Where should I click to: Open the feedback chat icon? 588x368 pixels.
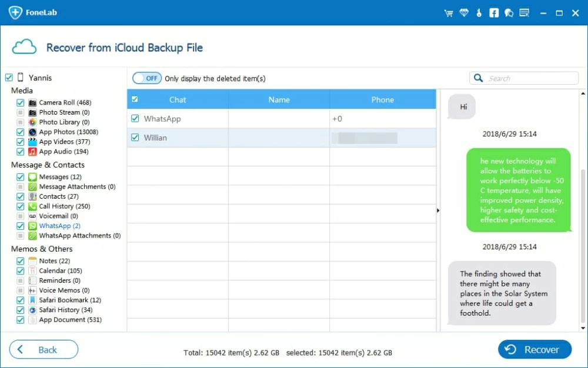[509, 12]
